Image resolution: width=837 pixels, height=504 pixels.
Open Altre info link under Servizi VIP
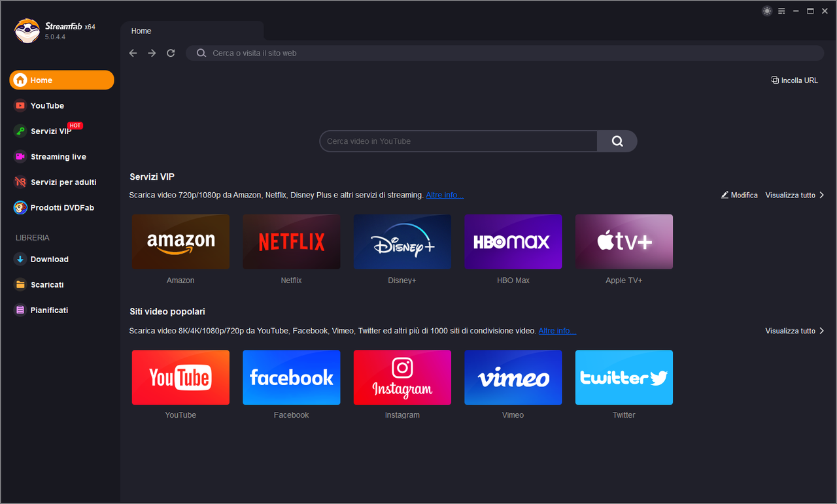click(x=445, y=195)
